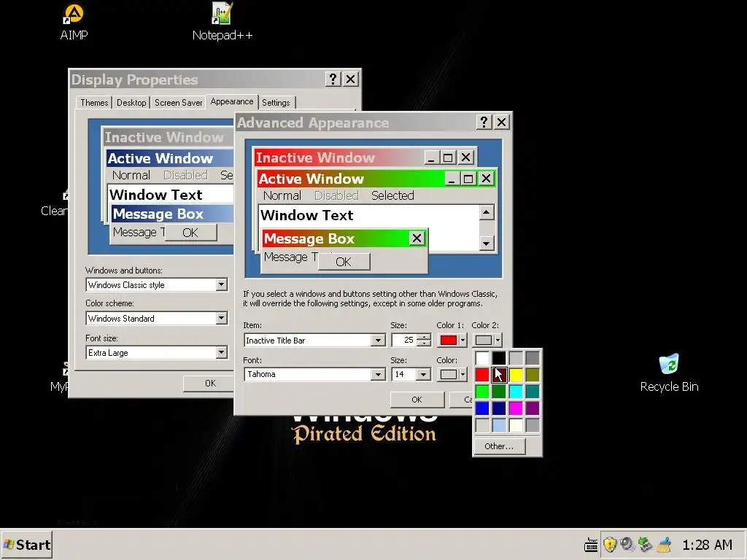
Task: Adjust the item Size spinner showing 25
Action: click(424, 340)
